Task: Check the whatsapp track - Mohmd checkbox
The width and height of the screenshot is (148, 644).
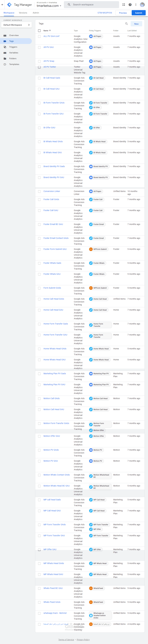Action: tap(39, 613)
